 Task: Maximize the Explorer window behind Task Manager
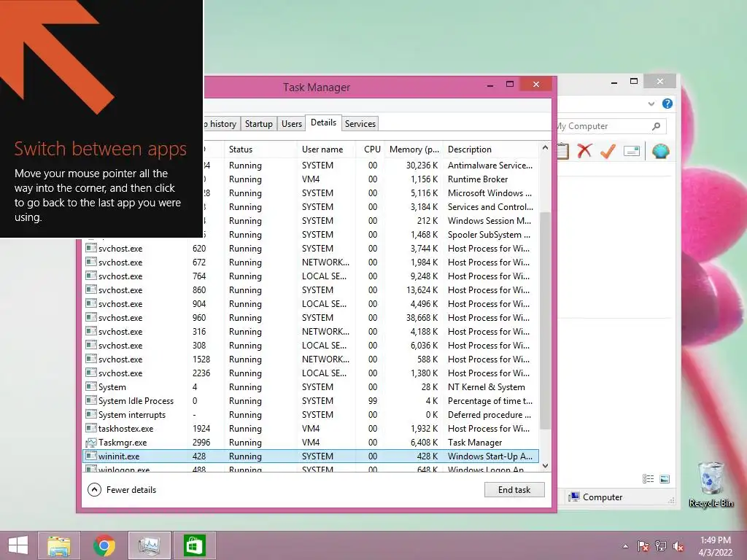coord(634,82)
